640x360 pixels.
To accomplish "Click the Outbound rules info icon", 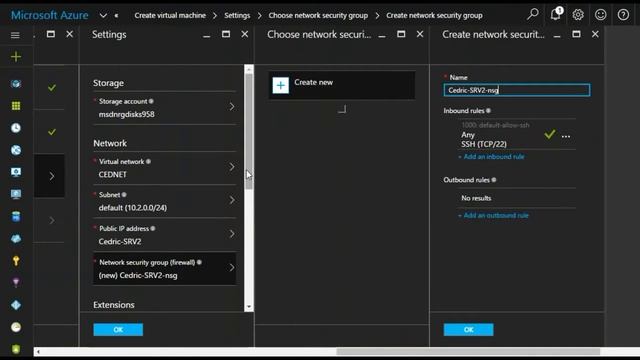I will 494,180.
